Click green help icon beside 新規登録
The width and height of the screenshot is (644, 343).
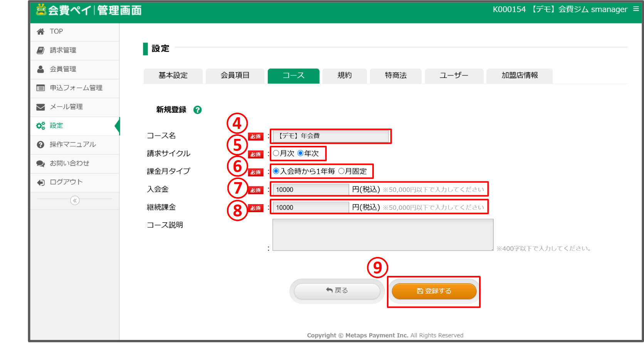(x=197, y=110)
